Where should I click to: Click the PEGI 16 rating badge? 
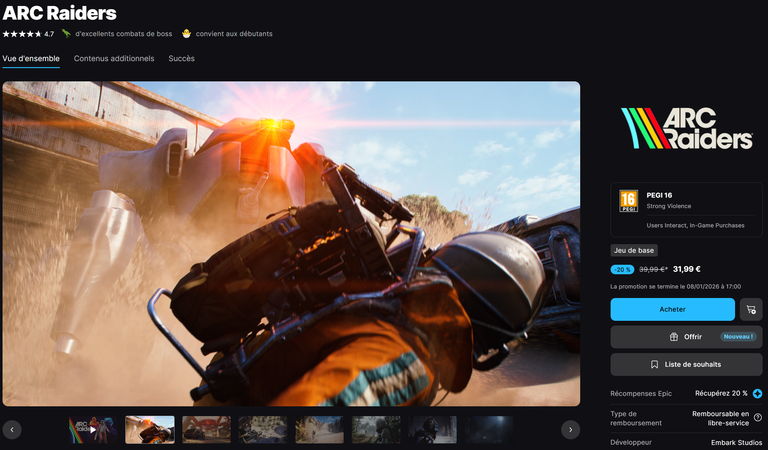[628, 201]
